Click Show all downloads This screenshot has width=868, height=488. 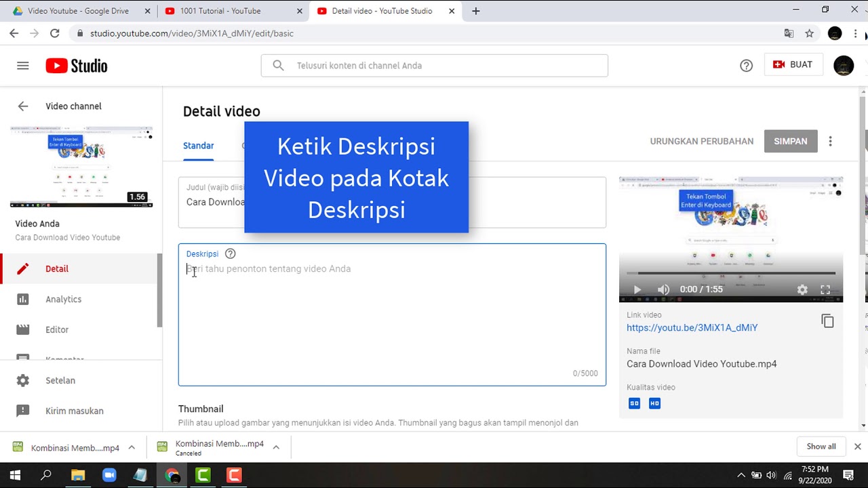(x=821, y=447)
